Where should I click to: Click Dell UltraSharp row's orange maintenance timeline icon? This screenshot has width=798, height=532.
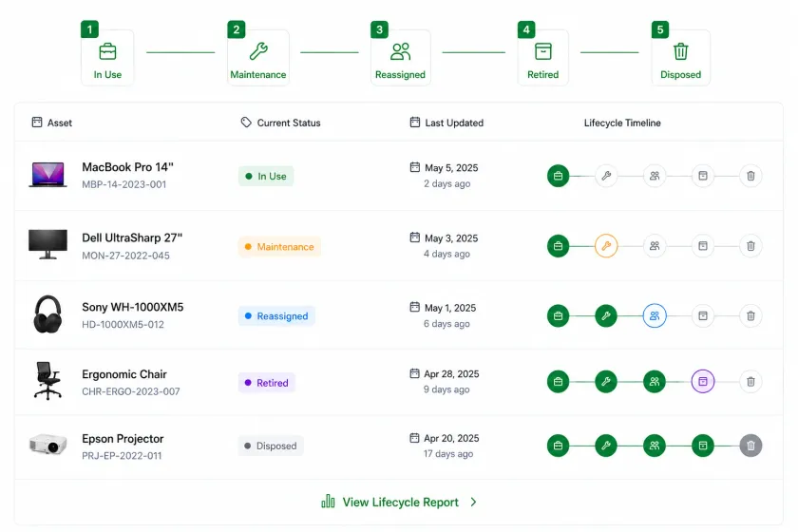click(606, 246)
